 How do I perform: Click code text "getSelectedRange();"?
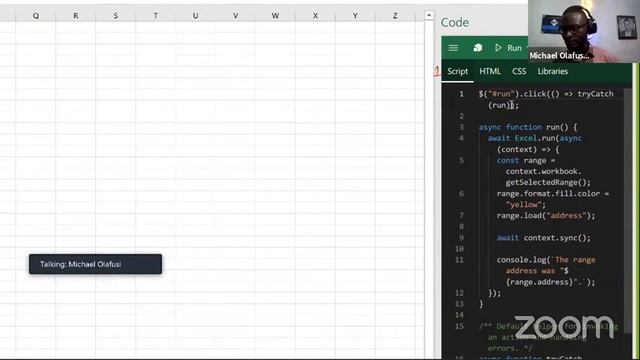tap(548, 182)
